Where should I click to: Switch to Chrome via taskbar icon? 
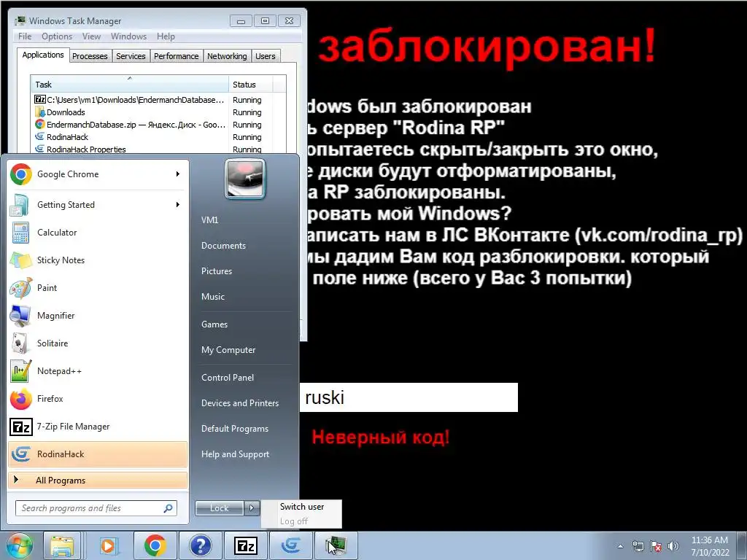click(x=155, y=545)
